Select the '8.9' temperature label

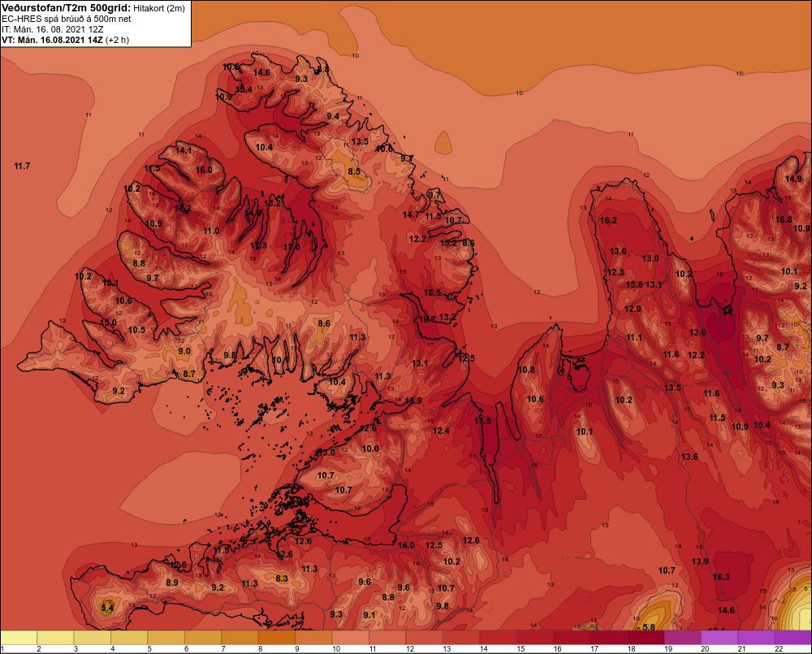coord(172,583)
